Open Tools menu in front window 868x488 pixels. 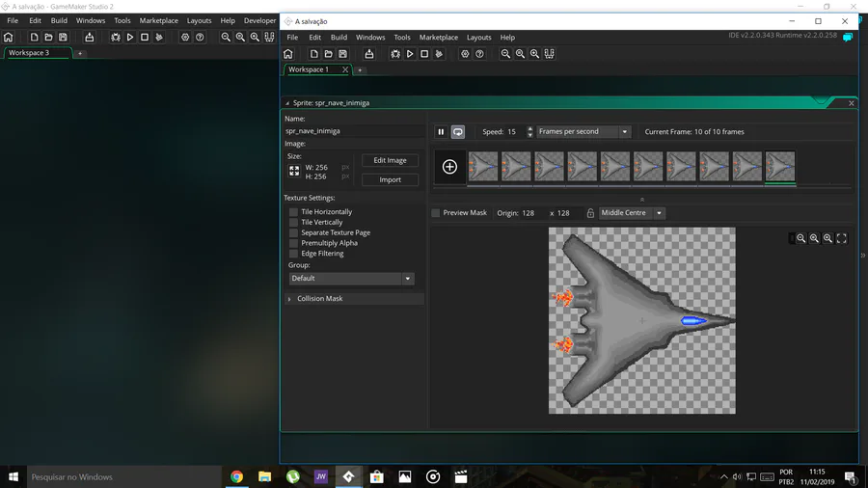(x=402, y=38)
